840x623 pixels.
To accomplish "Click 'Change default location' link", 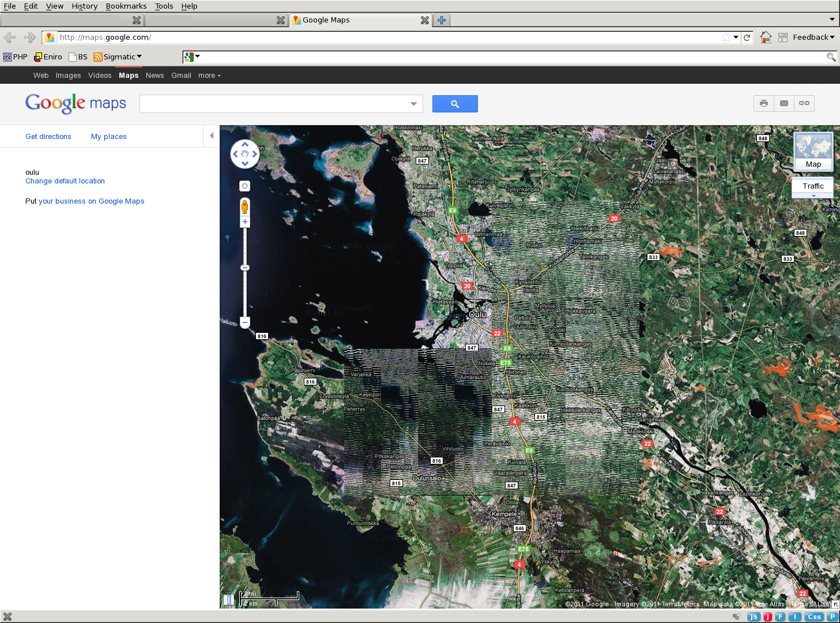I will click(65, 181).
